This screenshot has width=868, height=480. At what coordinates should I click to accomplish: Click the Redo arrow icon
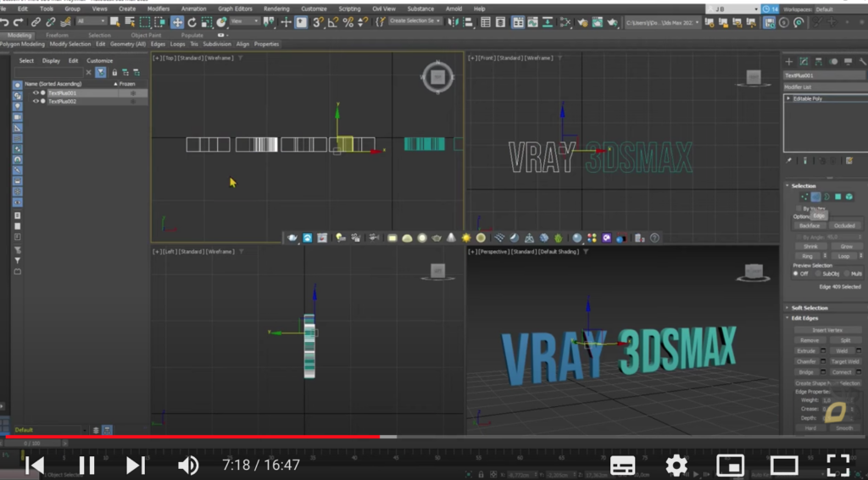19,22
